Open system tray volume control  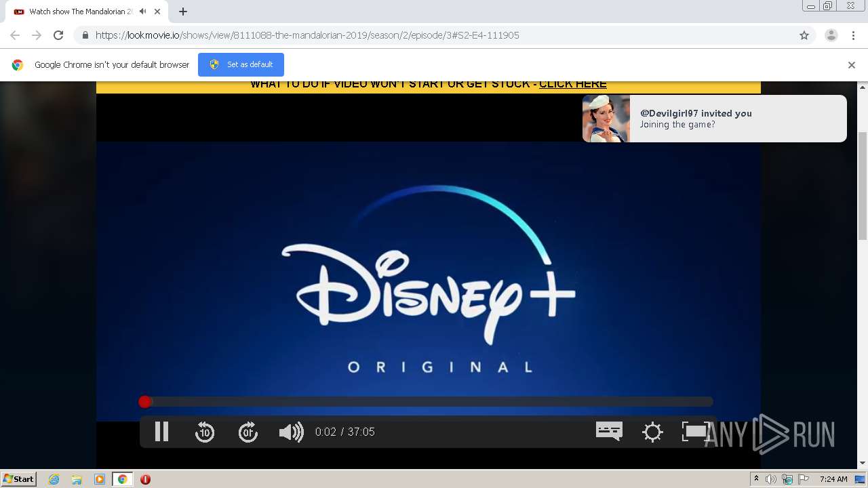[x=771, y=479]
